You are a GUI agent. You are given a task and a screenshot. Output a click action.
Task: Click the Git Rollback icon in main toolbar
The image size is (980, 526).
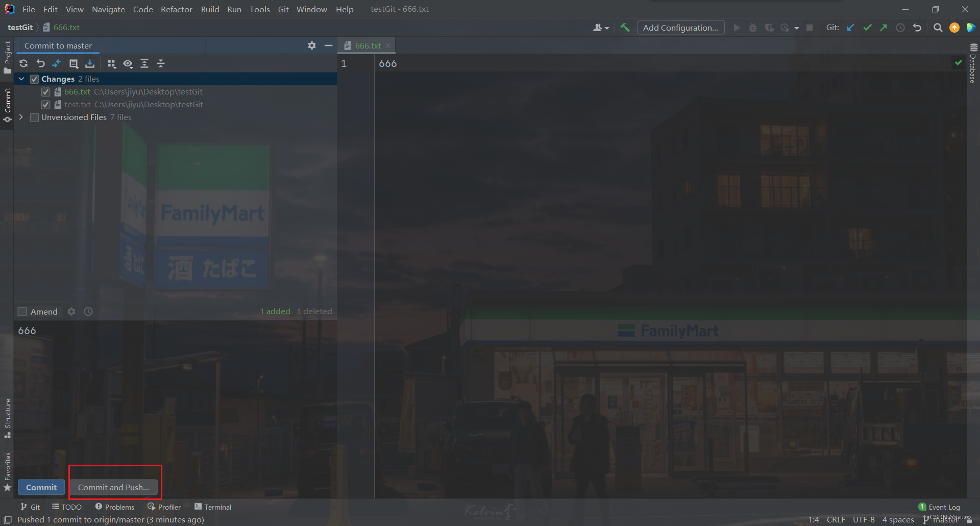(x=917, y=28)
